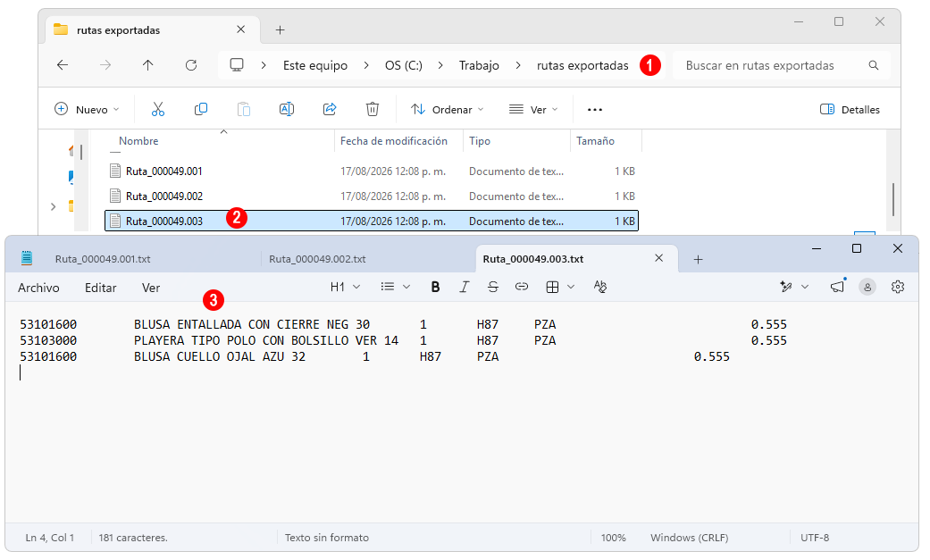Click the Cut scissors icon in Explorer
The width and height of the screenshot is (930, 560).
click(158, 109)
